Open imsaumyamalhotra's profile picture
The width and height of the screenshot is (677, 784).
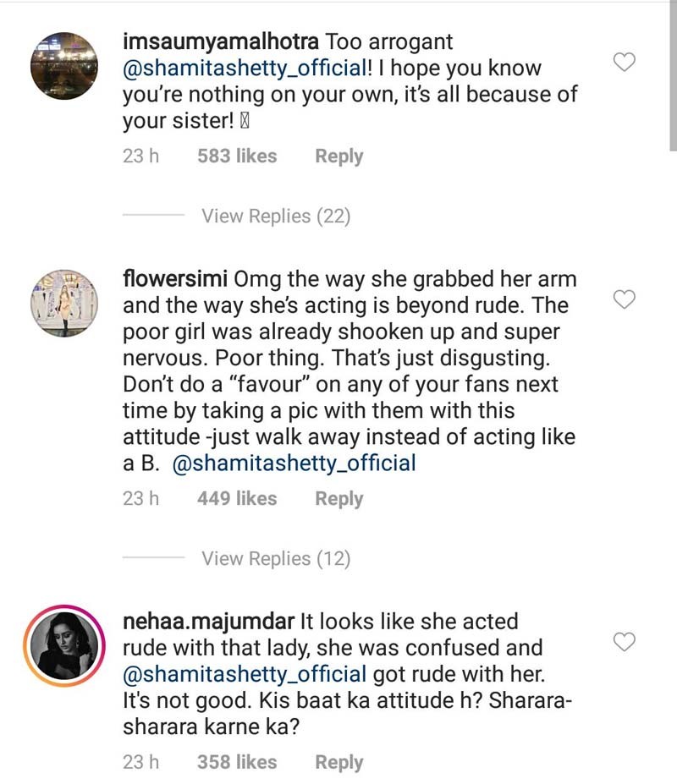pyautogui.click(x=64, y=66)
